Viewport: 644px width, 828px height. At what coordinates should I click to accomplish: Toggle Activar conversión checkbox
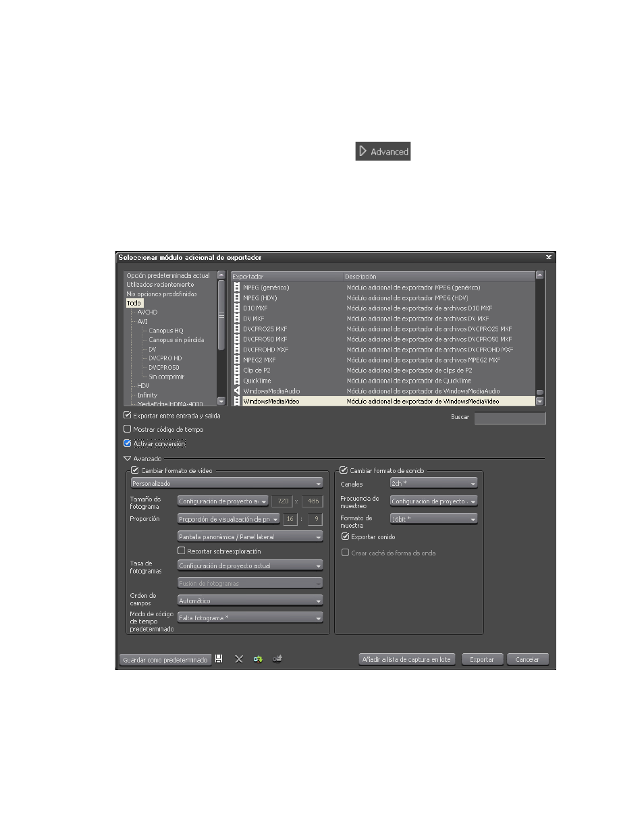127,443
